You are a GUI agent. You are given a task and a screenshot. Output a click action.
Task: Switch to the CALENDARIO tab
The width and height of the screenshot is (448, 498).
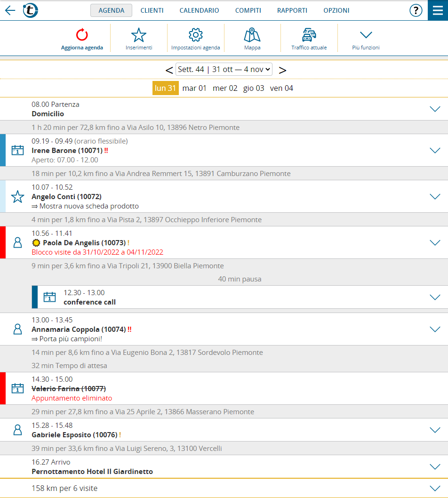(x=199, y=10)
